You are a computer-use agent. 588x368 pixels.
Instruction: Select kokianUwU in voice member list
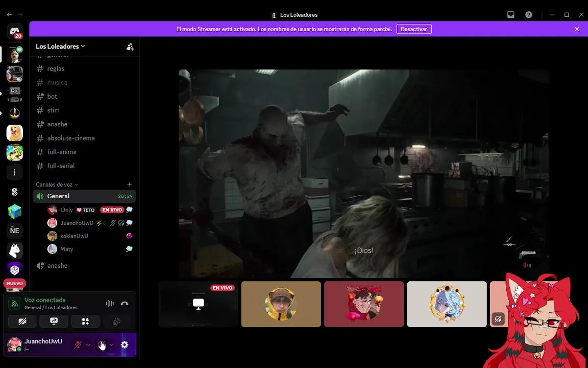(x=90, y=236)
